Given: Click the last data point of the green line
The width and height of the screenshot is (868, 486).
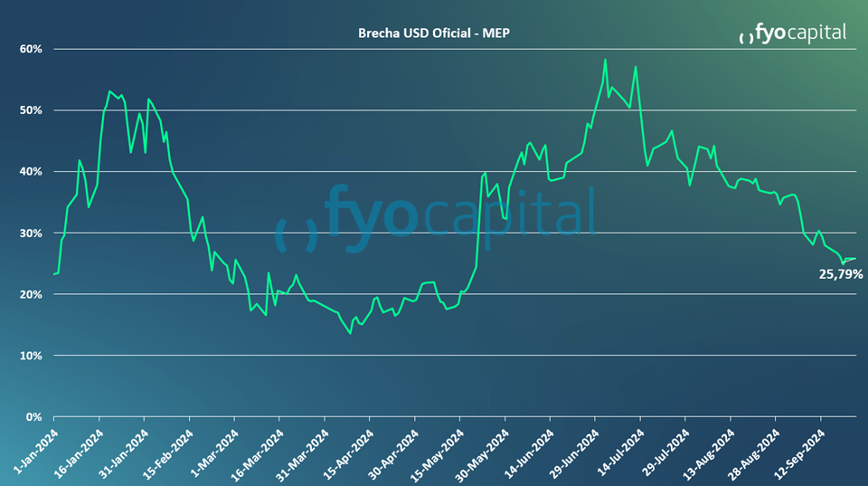Looking at the screenshot, I should point(855,258).
